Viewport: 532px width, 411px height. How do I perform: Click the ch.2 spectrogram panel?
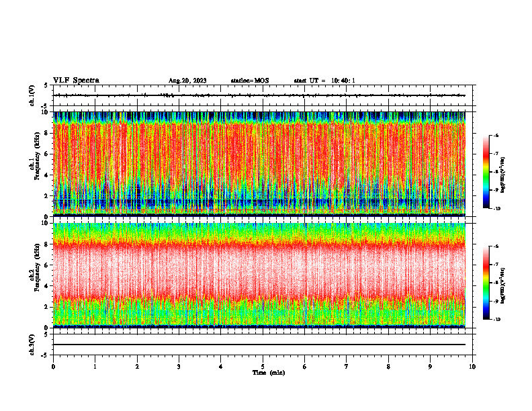coord(259,275)
